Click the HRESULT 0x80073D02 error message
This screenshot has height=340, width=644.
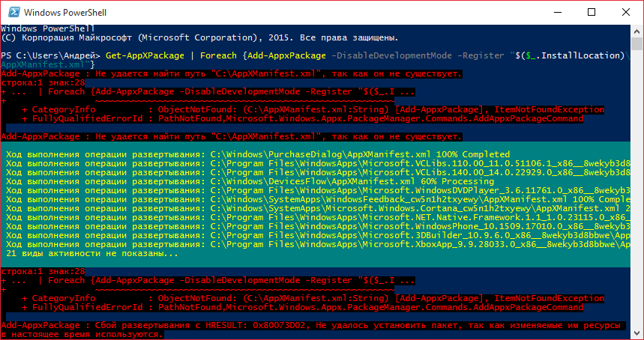point(311,330)
